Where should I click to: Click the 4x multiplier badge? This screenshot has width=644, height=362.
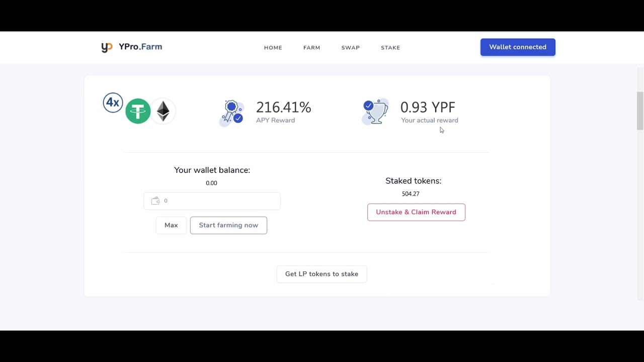point(113,103)
